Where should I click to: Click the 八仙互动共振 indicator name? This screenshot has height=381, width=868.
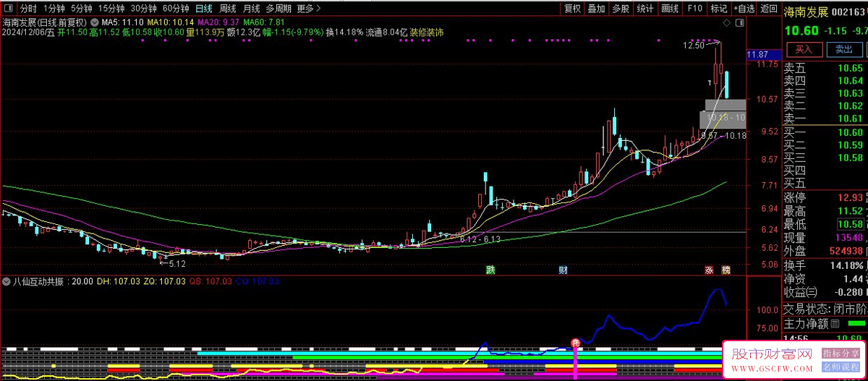click(x=37, y=281)
